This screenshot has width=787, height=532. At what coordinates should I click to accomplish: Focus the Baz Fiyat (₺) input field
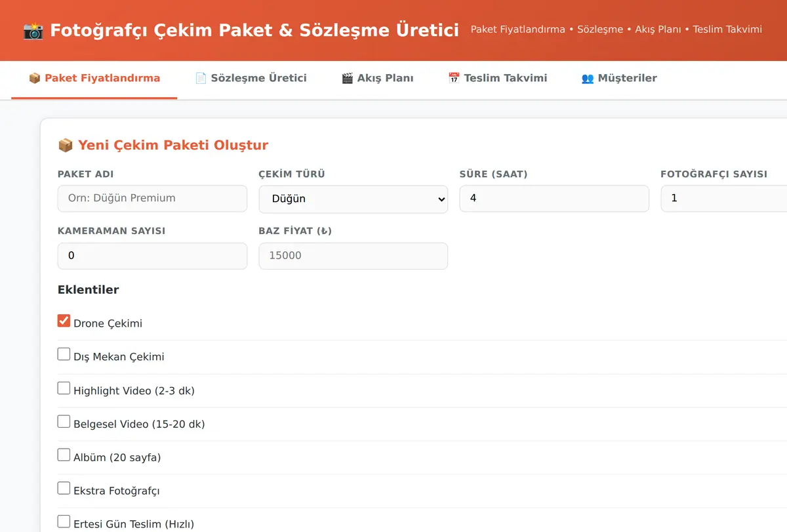pos(353,256)
